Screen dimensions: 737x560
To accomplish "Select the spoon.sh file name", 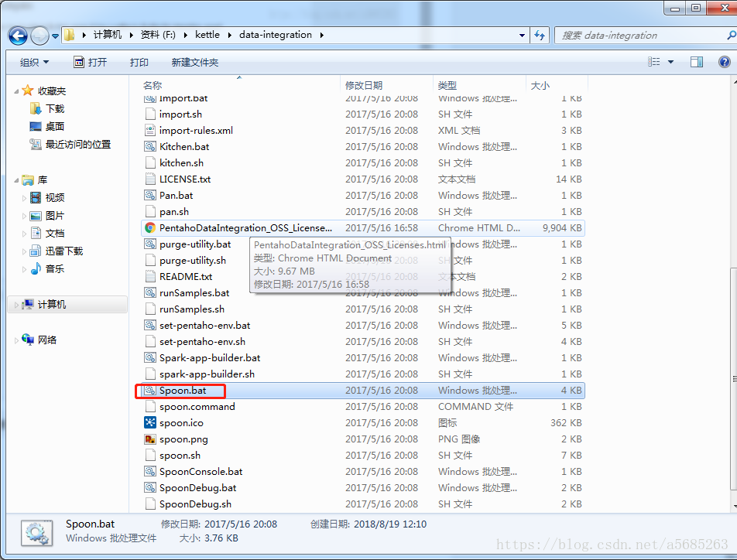I will coord(180,456).
